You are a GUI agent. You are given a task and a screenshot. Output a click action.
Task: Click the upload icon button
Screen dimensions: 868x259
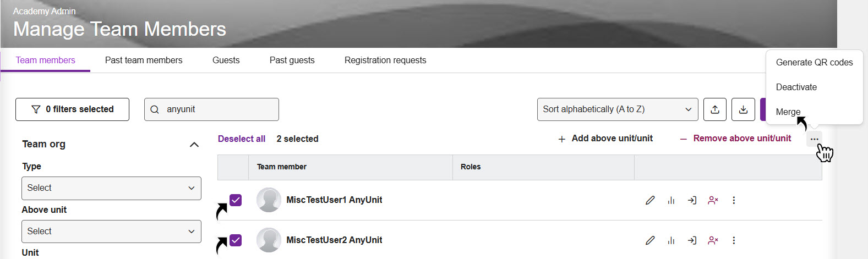pyautogui.click(x=715, y=109)
